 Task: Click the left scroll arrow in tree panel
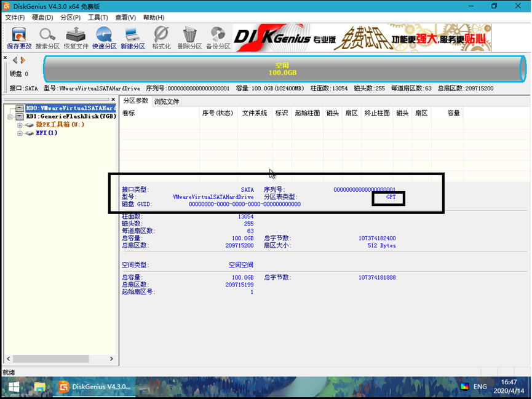pos(8,358)
